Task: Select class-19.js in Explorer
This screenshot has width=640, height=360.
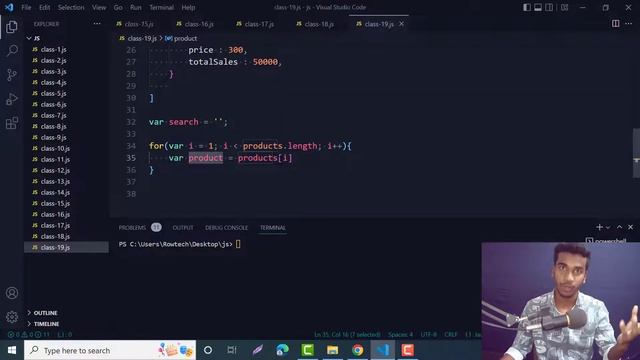Action: (67, 247)
